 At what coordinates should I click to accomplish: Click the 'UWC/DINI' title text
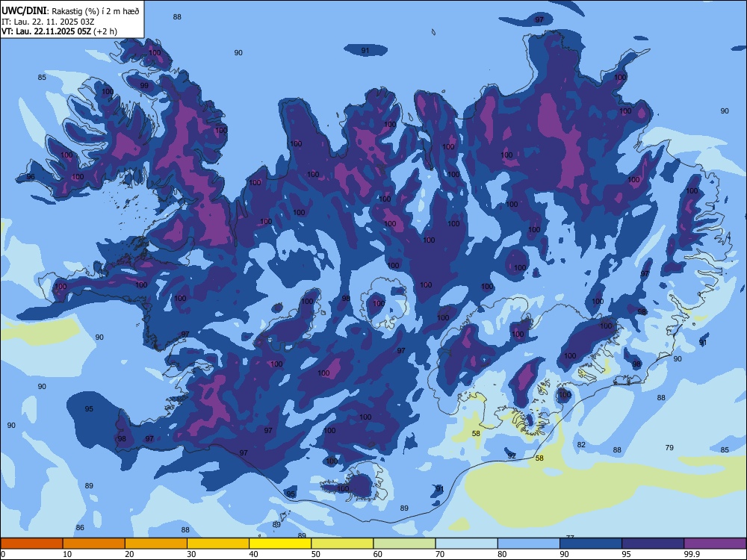tap(24, 11)
